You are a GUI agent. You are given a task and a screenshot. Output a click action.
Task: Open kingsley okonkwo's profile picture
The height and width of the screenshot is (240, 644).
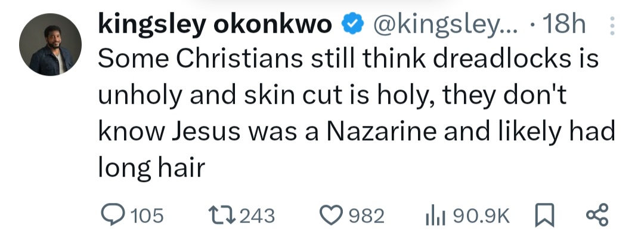tap(51, 45)
